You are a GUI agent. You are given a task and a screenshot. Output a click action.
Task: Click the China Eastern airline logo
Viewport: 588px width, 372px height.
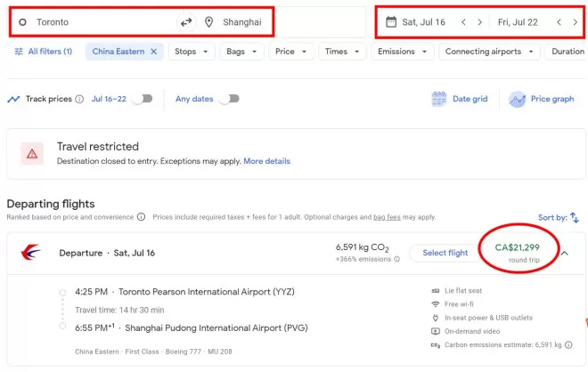pyautogui.click(x=31, y=253)
